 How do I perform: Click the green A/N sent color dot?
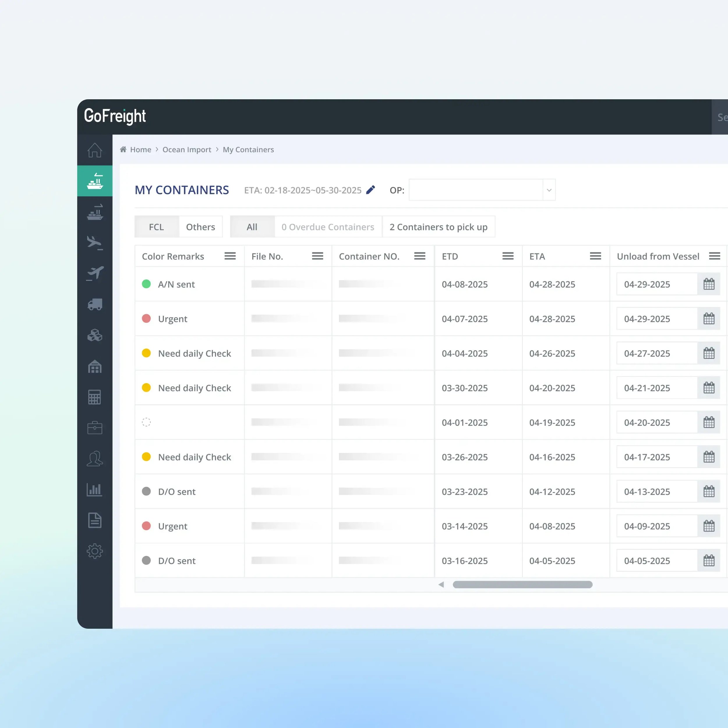pos(146,284)
